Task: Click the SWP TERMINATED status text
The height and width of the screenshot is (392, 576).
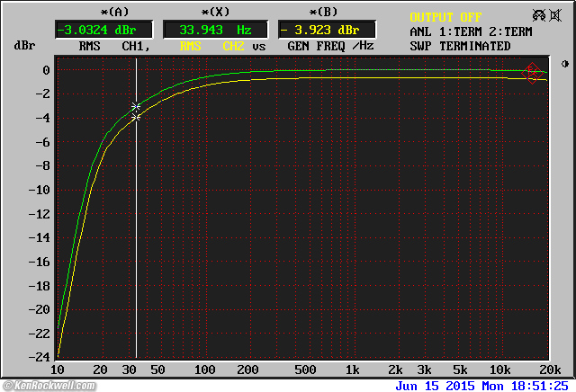Action: (x=460, y=46)
